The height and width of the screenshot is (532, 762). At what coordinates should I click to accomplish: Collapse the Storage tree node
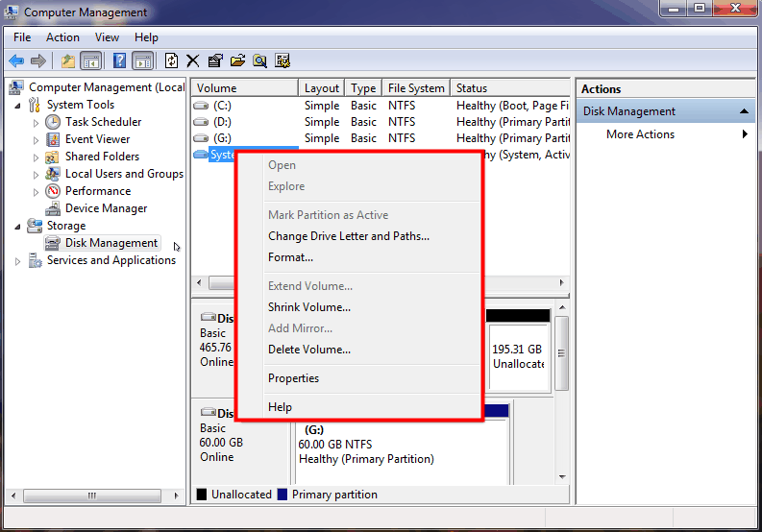tap(17, 227)
